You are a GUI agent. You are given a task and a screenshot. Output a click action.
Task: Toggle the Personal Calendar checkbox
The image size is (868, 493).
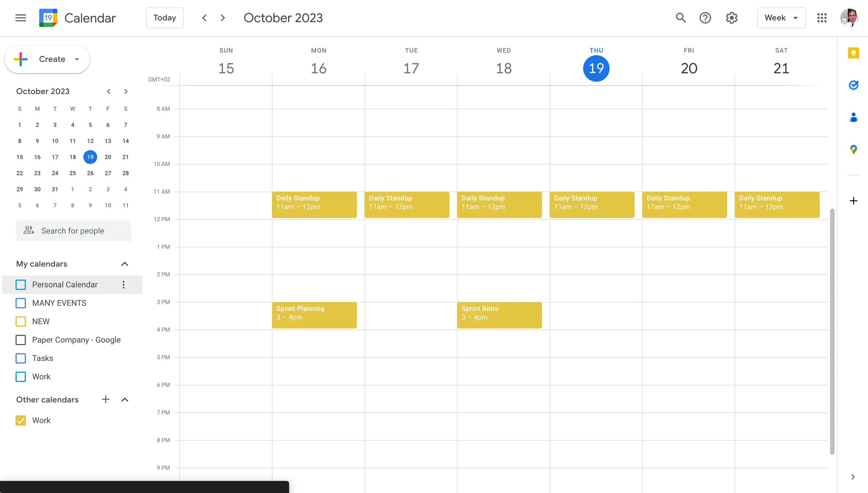(x=21, y=284)
